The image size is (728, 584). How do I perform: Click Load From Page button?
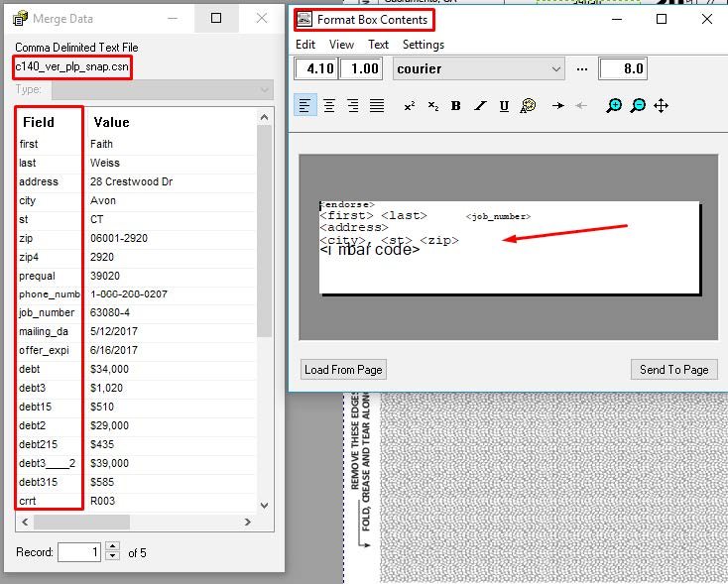click(343, 370)
